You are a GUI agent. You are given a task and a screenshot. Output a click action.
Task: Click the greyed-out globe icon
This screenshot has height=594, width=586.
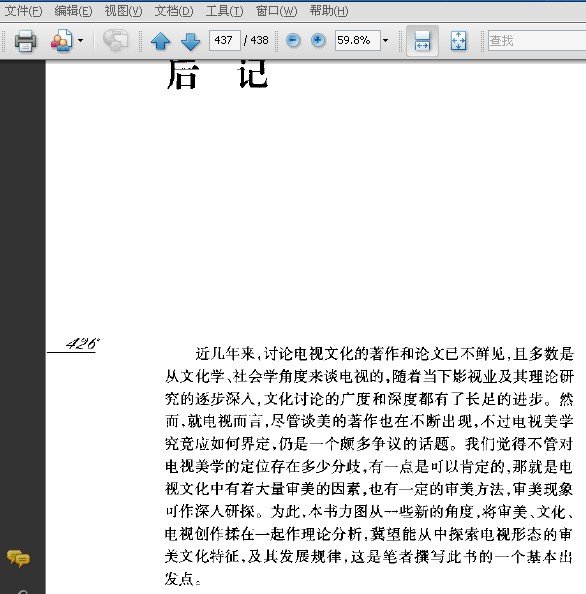pyautogui.click(x=116, y=40)
